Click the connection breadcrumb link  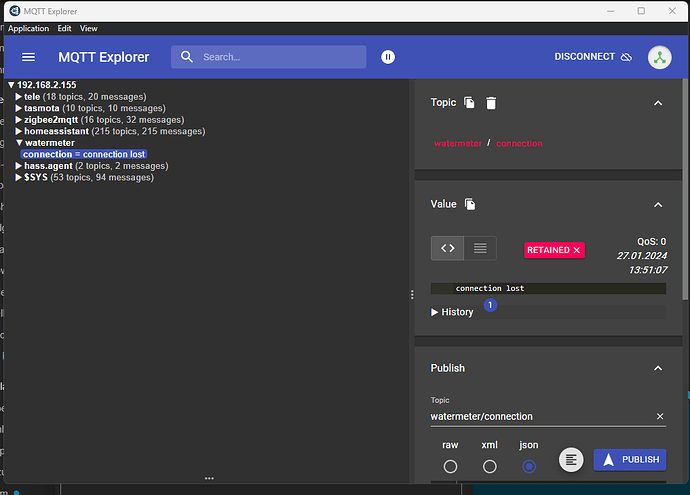pos(519,143)
